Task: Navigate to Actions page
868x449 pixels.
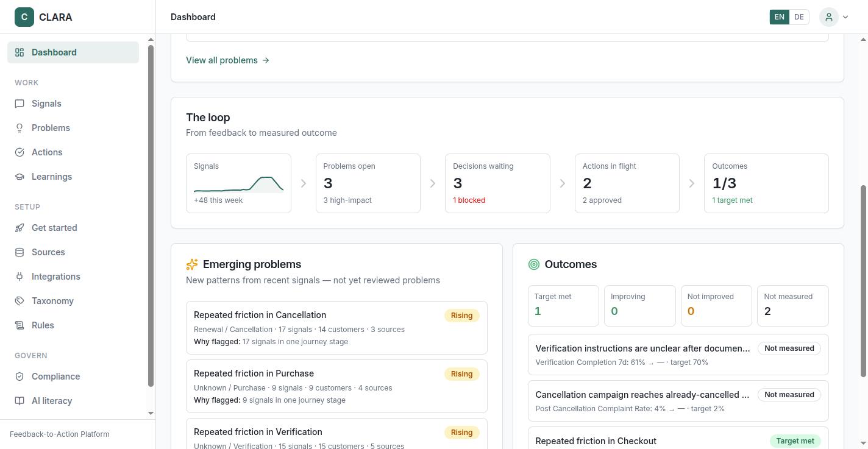Action: 73,152
